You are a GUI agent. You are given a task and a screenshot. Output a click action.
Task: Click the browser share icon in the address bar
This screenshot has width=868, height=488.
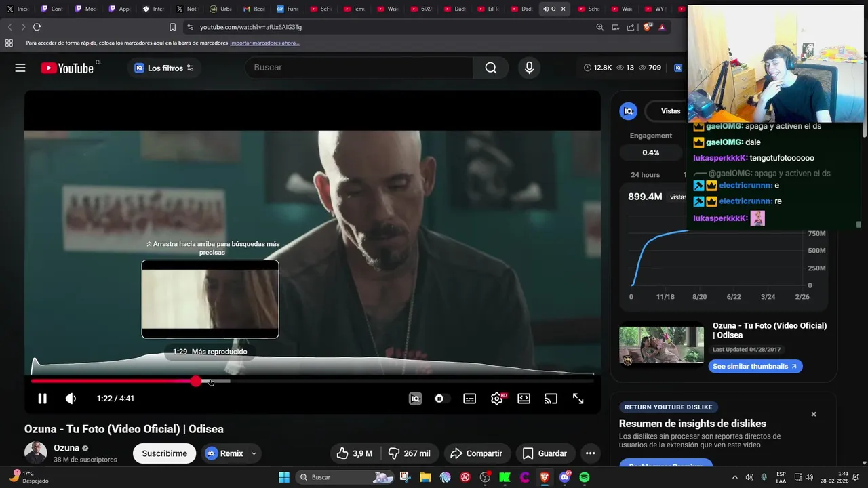pos(631,27)
